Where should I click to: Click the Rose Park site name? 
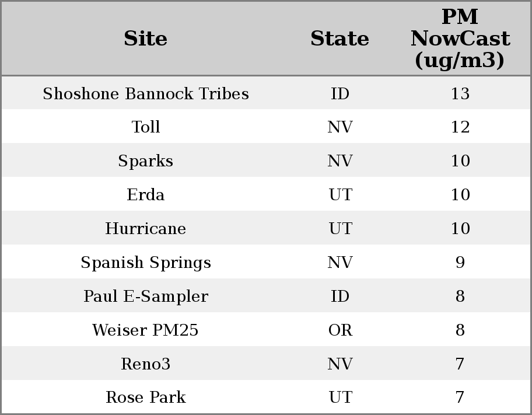145,397
